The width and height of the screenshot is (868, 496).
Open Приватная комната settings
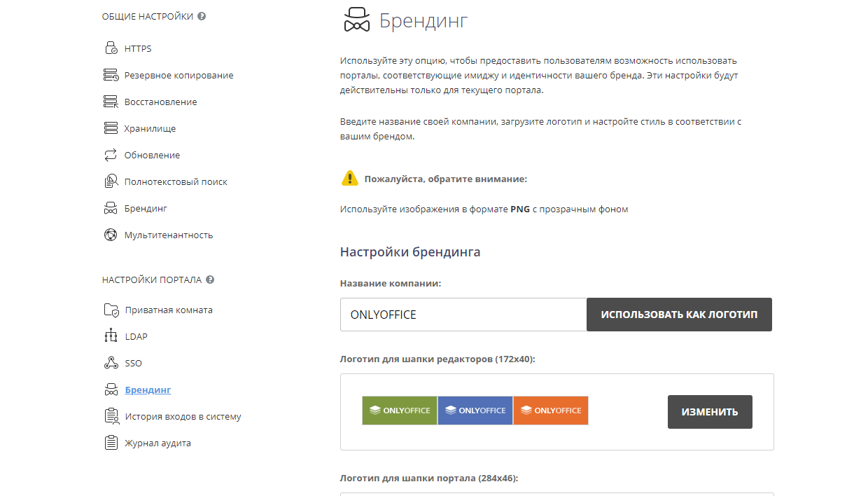[169, 310]
